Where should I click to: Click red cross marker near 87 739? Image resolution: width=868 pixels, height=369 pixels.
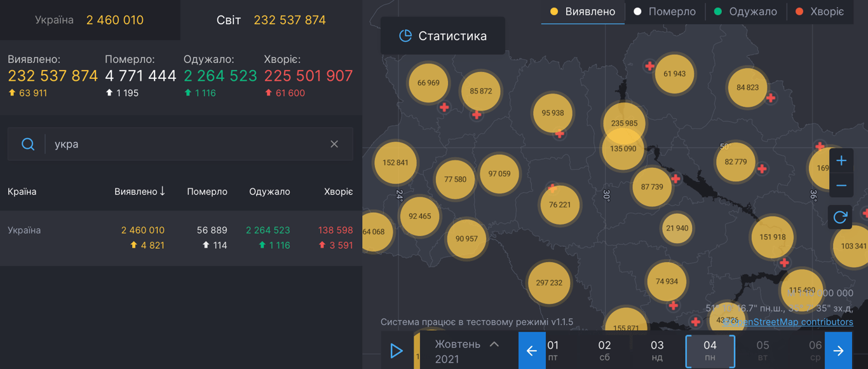[x=675, y=179]
